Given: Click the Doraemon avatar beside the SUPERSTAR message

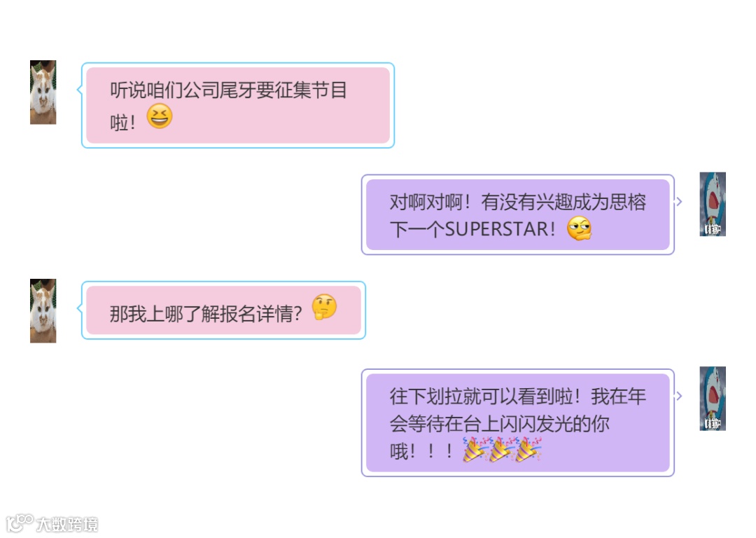Looking at the screenshot, I should click(713, 204).
